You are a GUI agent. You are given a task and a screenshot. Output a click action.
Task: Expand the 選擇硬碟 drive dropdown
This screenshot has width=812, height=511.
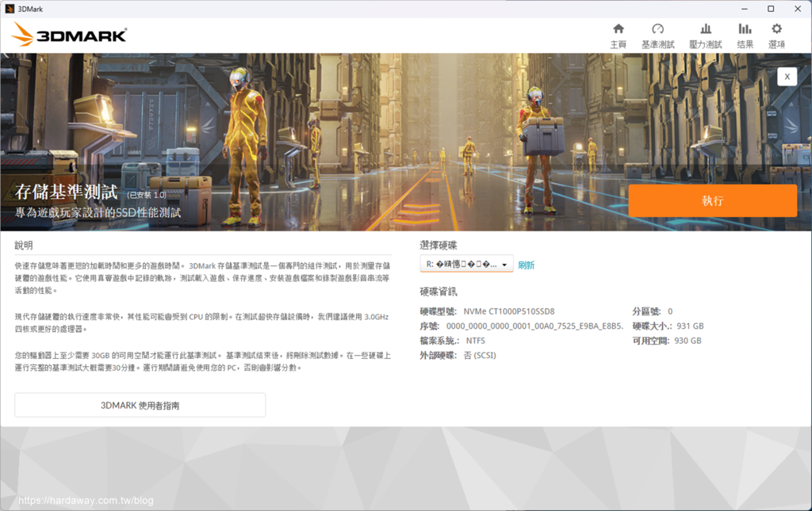(x=466, y=264)
